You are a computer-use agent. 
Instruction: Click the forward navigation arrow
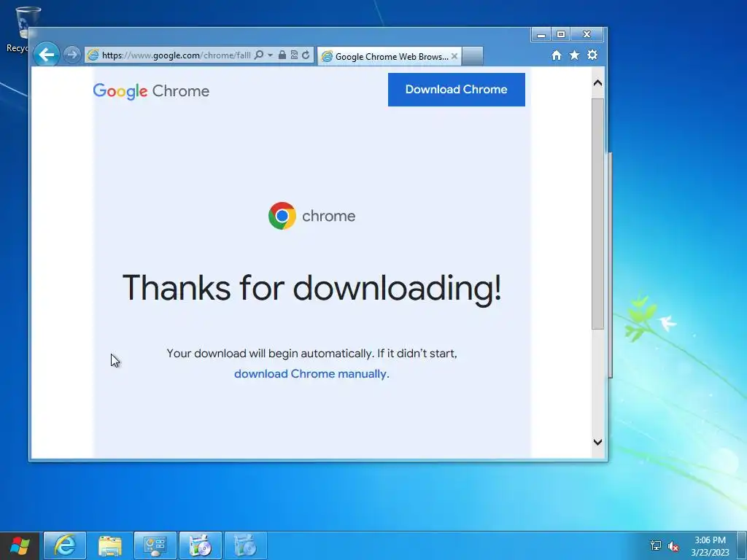click(72, 55)
